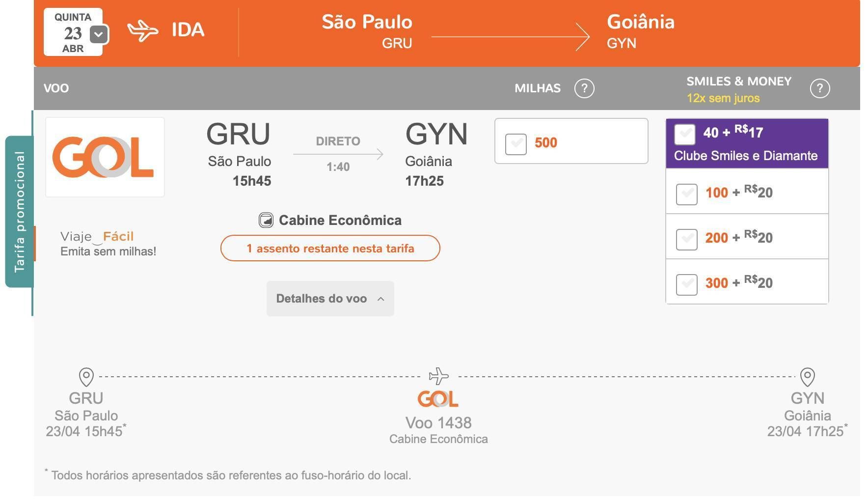Select the 500 miles fare checkbox
The height and width of the screenshot is (501, 868).
pyautogui.click(x=516, y=144)
